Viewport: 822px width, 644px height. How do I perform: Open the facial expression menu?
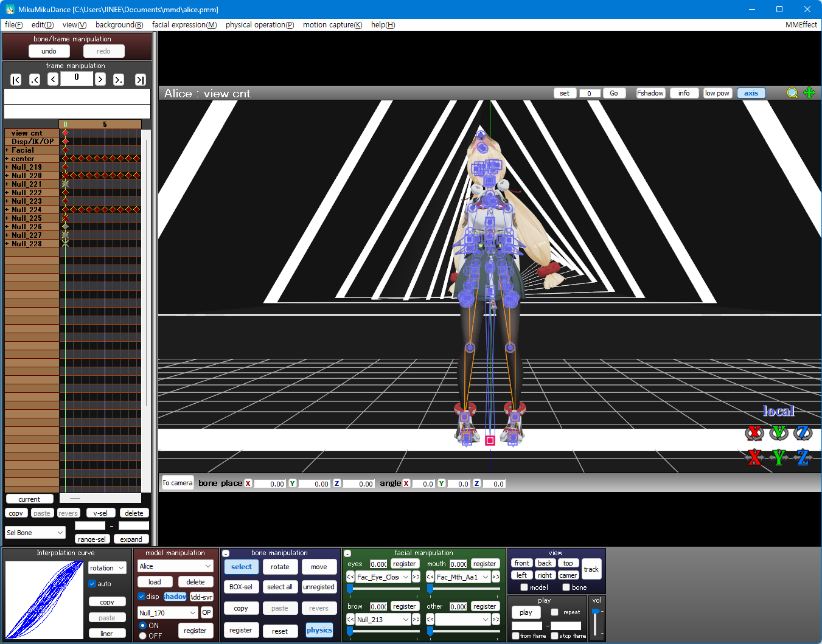184,25
